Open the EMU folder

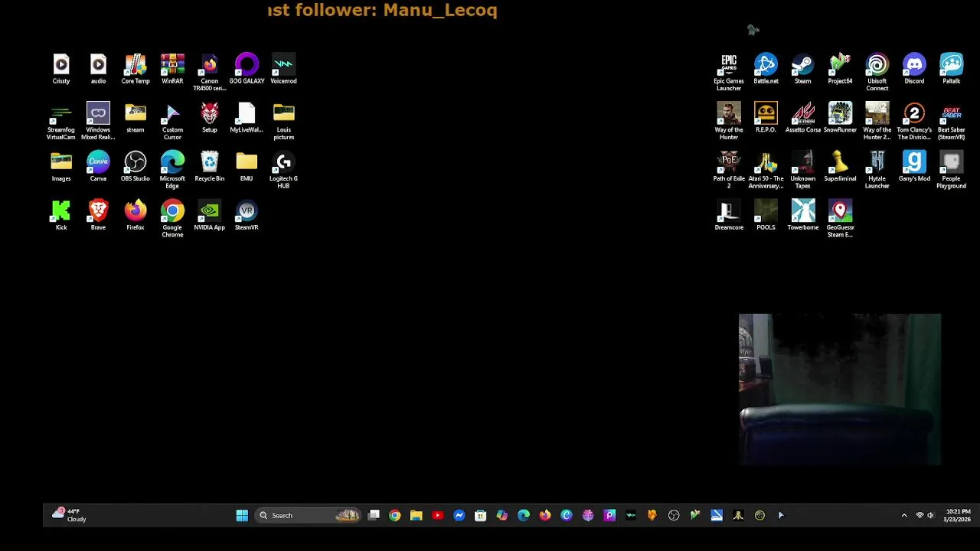[247, 167]
